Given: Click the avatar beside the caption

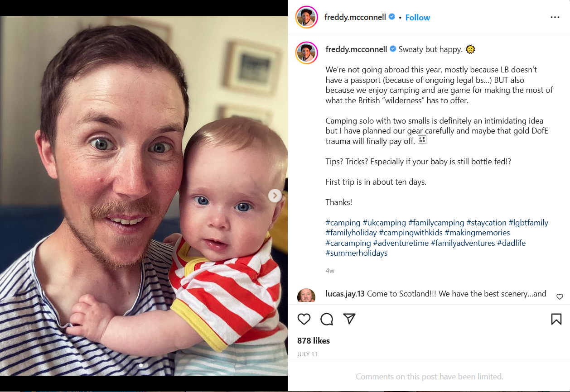Looking at the screenshot, I should (x=307, y=53).
